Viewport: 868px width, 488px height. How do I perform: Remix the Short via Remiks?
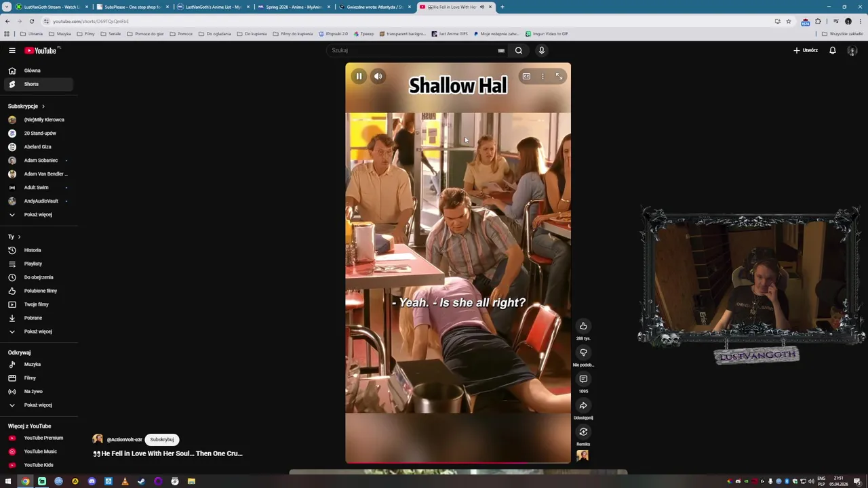[x=583, y=432]
